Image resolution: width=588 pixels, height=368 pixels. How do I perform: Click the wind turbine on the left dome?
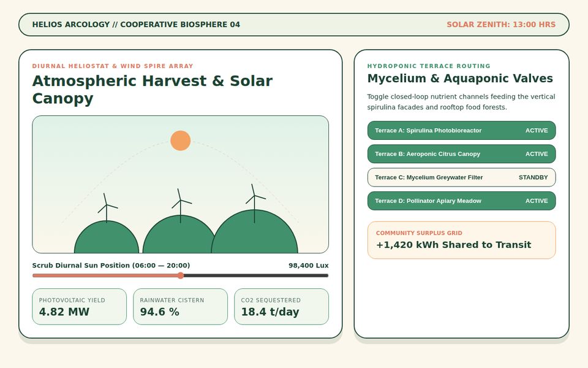point(107,207)
